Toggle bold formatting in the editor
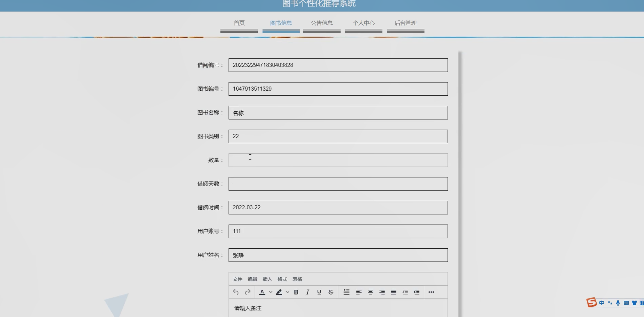This screenshot has height=317, width=644. point(296,292)
